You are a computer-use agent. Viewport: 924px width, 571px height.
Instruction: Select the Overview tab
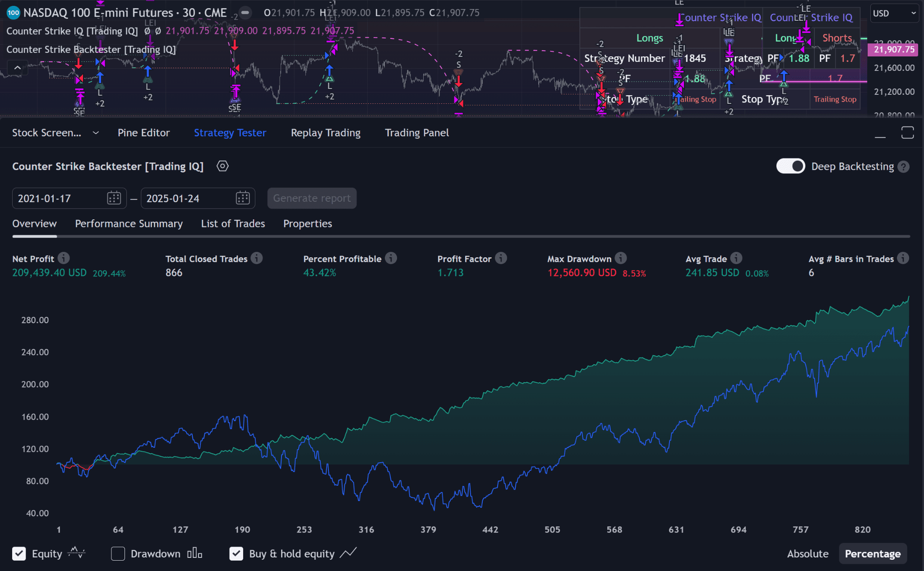34,224
